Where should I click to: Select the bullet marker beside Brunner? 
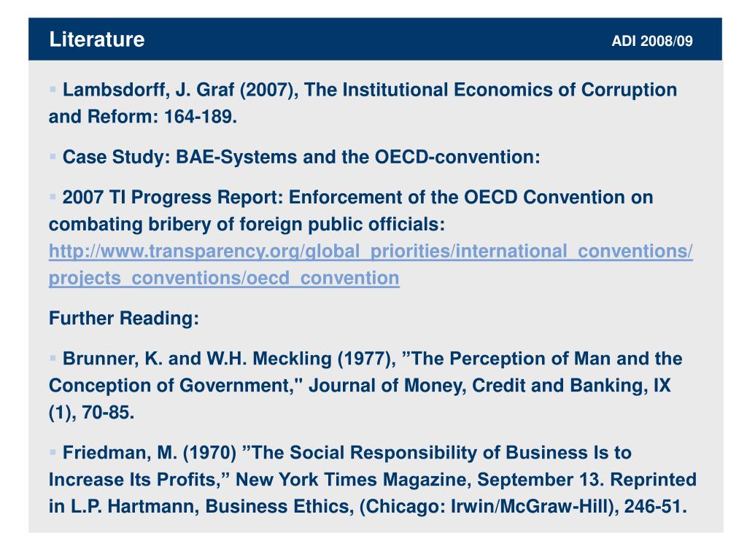pos(53,357)
